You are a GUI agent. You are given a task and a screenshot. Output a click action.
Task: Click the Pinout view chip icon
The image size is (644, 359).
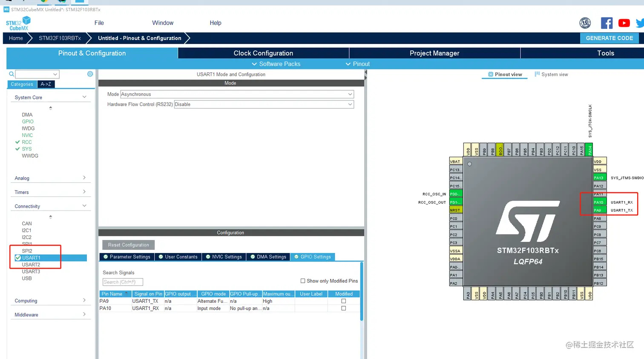pos(491,75)
